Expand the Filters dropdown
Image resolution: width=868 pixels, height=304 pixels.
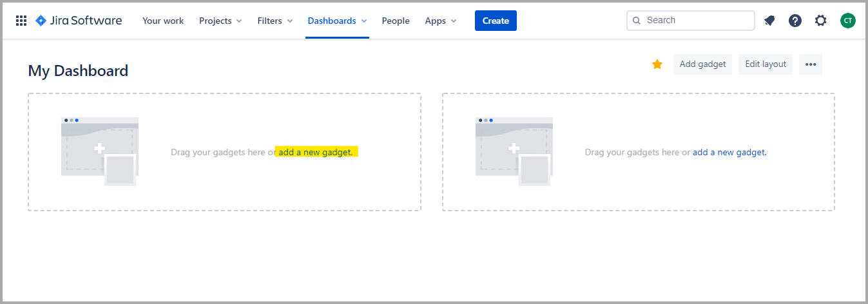pyautogui.click(x=275, y=21)
